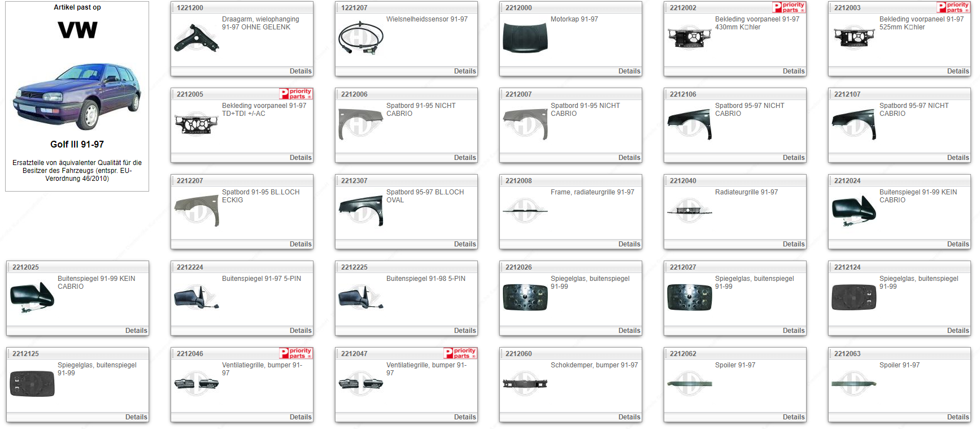Viewport: 980px width, 429px height.
Task: Click the black fender image for part 2212106
Action: pos(689,124)
